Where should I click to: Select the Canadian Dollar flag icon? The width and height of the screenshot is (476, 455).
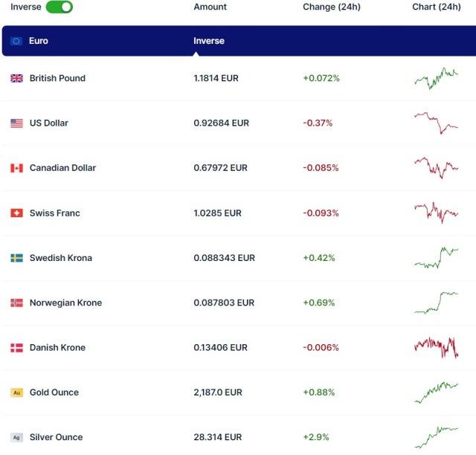tap(16, 168)
